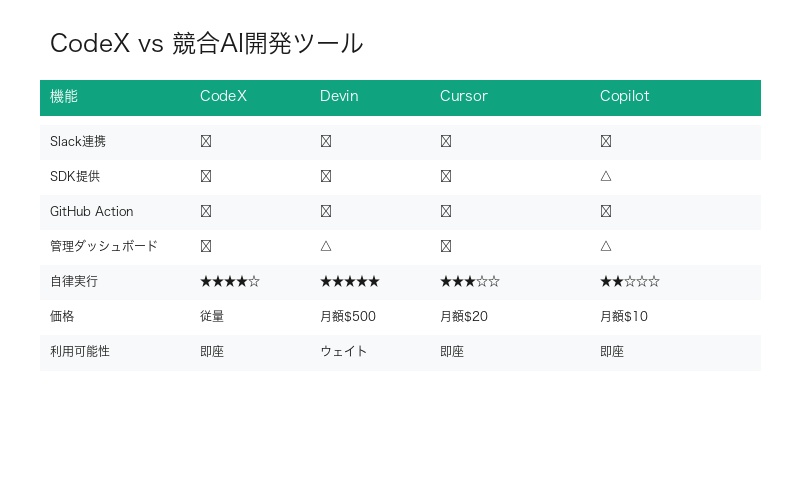Viewport: 800px width, 500px height.
Task: Click the 自律実行 star rating for Cursor
Action: [x=470, y=281]
